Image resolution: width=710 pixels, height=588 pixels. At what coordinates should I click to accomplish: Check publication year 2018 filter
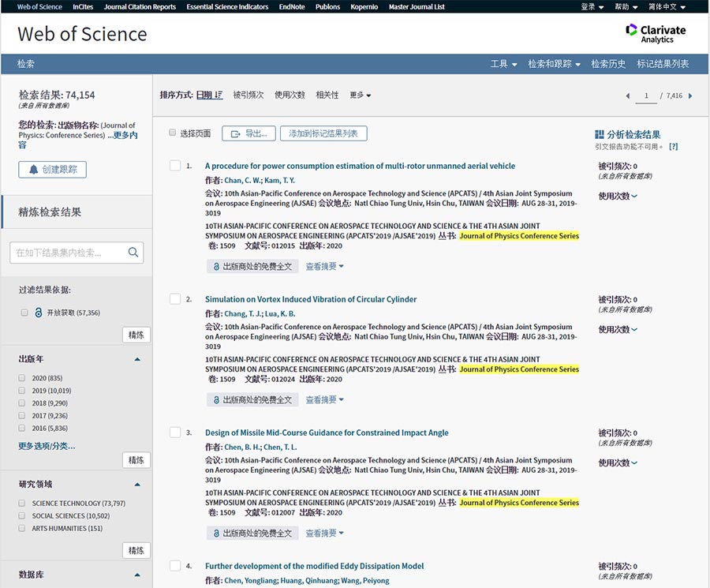click(x=22, y=403)
